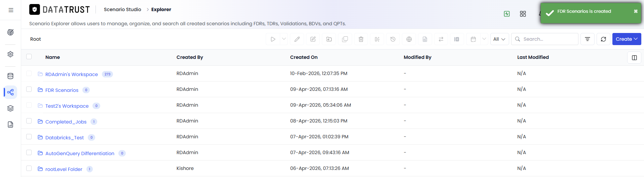Open the stacked layers sidebar icon
This screenshot has width=644, height=177.
click(10, 108)
